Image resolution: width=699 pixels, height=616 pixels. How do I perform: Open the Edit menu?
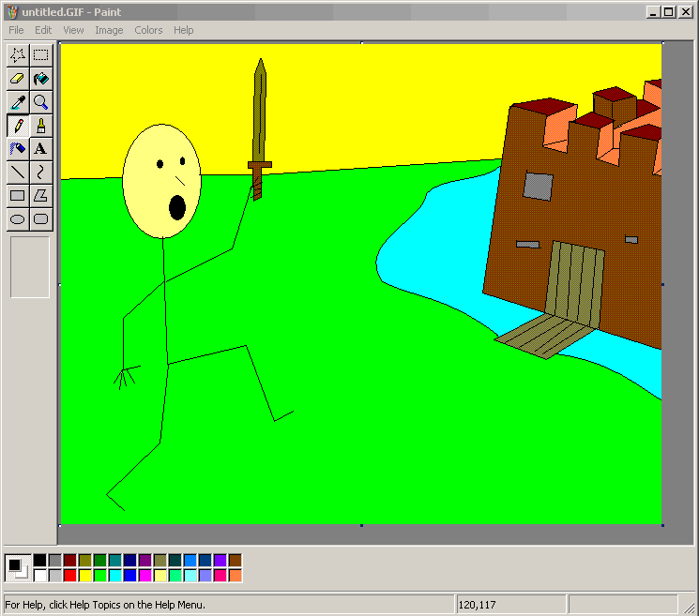tap(43, 30)
